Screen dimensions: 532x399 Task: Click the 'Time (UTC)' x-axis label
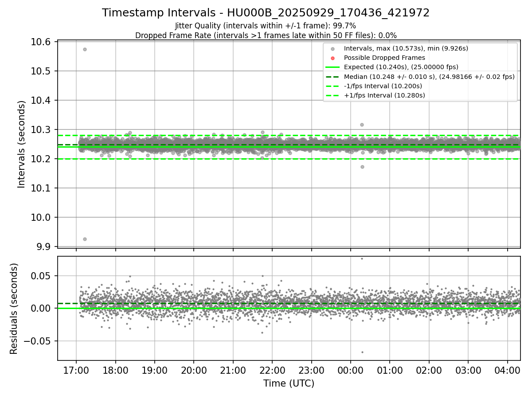[x=289, y=383]
